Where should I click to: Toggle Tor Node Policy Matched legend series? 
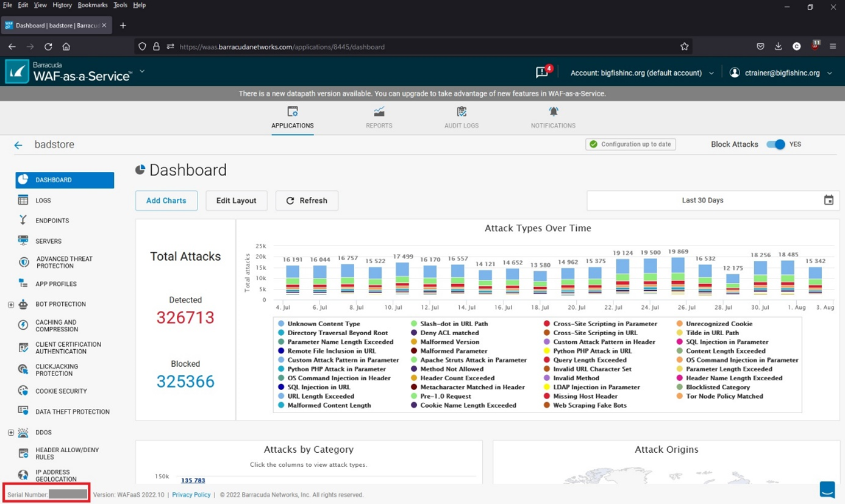tap(719, 396)
